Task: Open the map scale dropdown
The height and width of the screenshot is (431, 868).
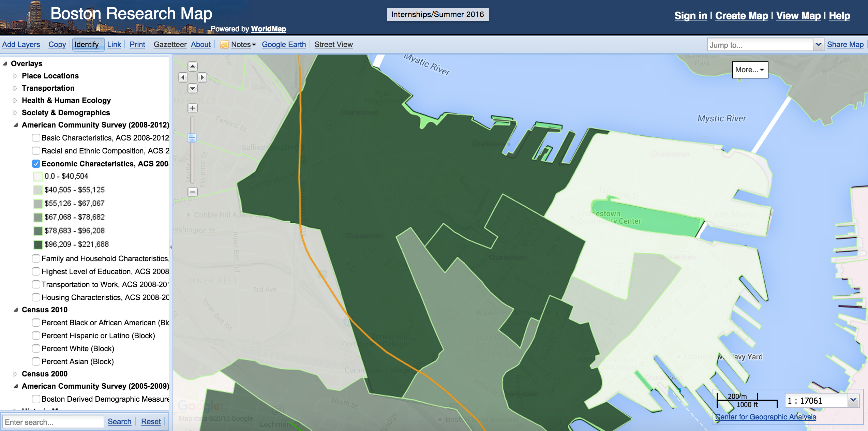Action: click(853, 400)
